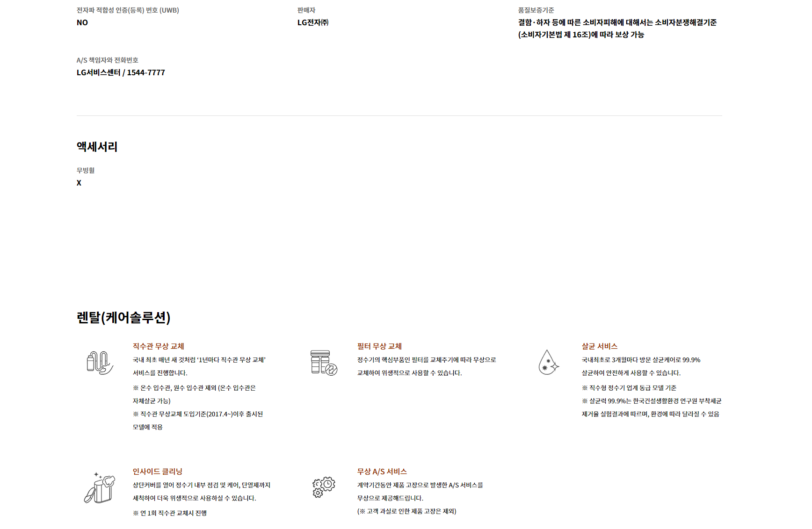812x529 pixels.
Task: Click note 직수형 정수기 업계 동급 모델 기준
Action: coord(629,388)
